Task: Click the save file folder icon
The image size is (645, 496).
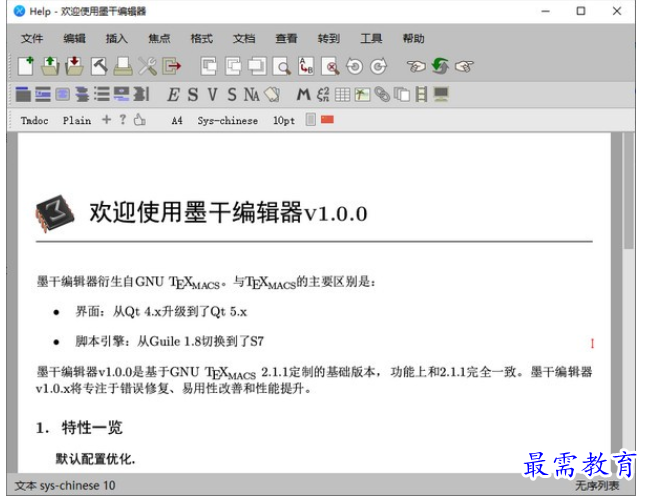Action: click(x=74, y=66)
